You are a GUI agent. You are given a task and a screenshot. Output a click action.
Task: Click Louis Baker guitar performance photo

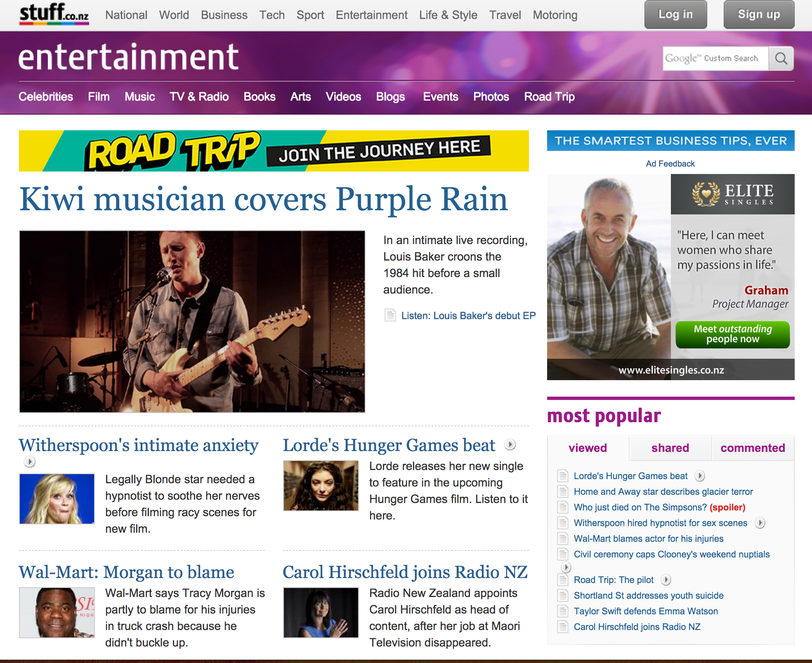(192, 322)
